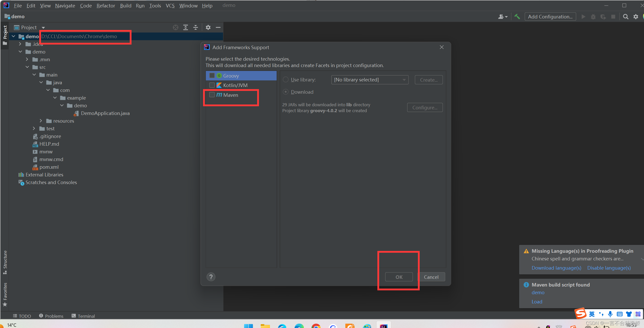Click Expand All icon in Project toolbar

[186, 27]
